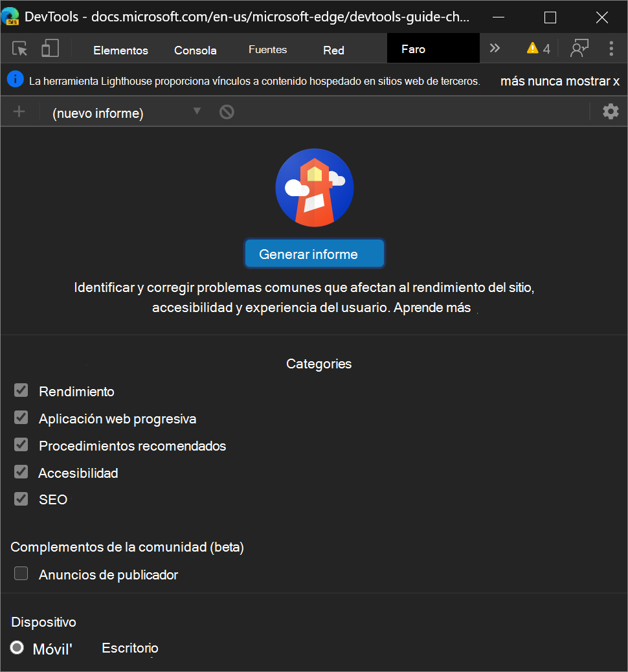Toggle device emulation toolbar icon
628x672 pixels.
50,49
